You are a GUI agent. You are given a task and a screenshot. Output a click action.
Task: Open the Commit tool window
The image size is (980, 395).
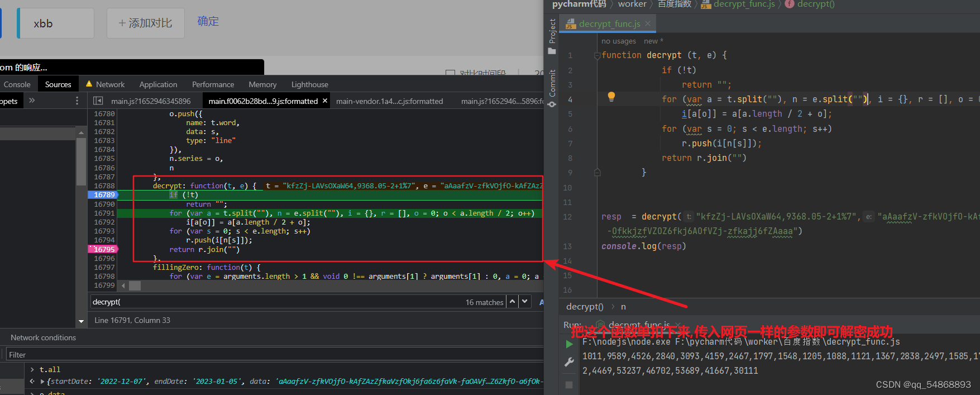click(x=552, y=88)
